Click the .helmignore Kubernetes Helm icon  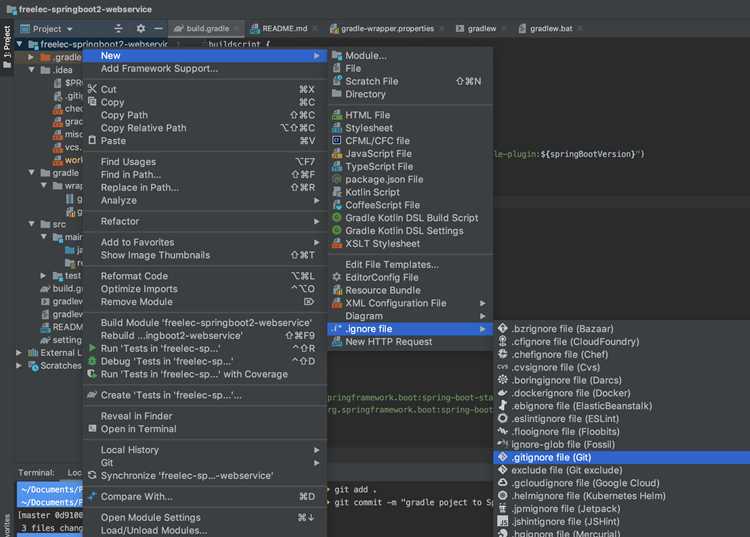pyautogui.click(x=502, y=496)
